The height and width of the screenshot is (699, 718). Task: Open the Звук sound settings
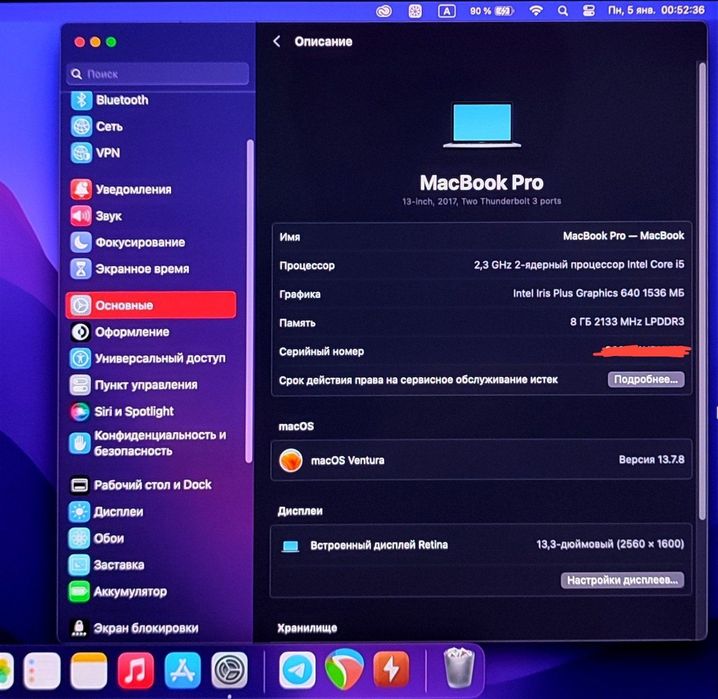point(96,216)
